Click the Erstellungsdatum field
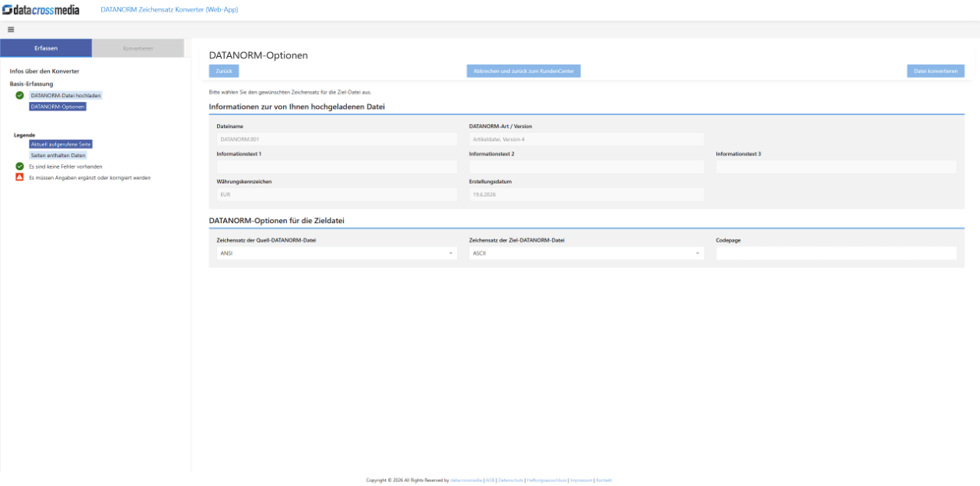This screenshot has width=980, height=486. pos(586,194)
